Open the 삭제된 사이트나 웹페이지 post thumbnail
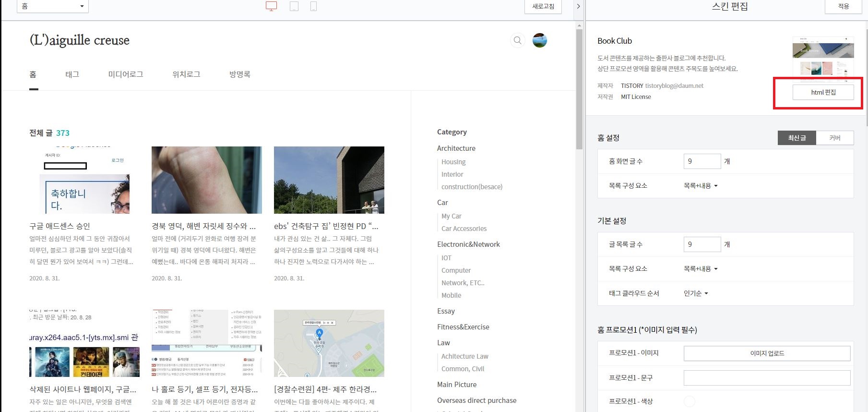The height and width of the screenshot is (412, 868). (84, 343)
